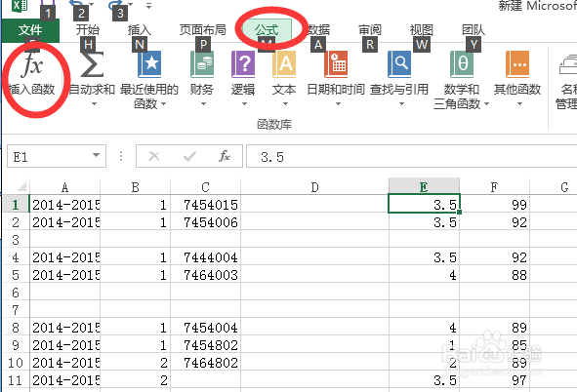Expand the More Functions dropdown arrow
Screen dimensions: 577x392
coord(519,104)
